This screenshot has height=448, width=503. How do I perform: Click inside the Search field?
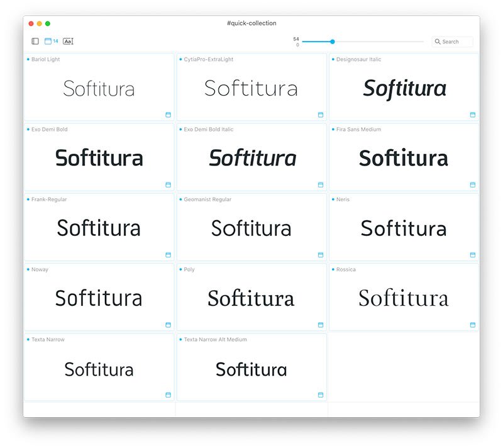click(x=452, y=42)
